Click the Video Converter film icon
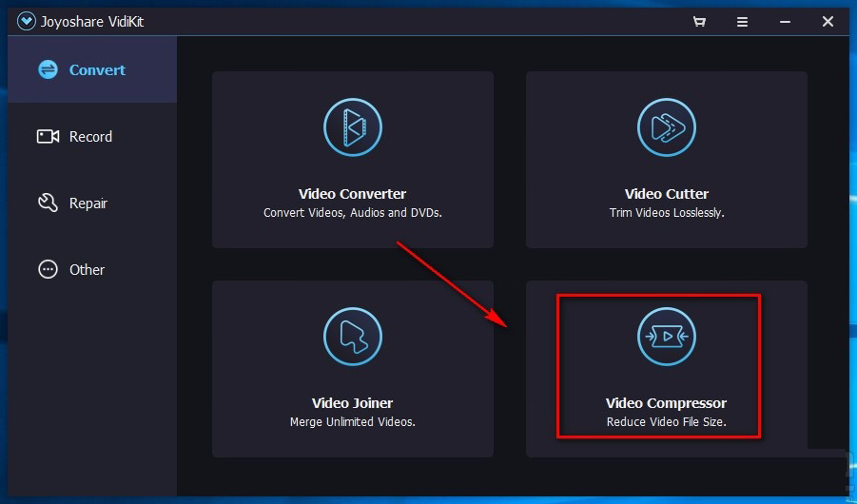The image size is (857, 504). point(352,126)
